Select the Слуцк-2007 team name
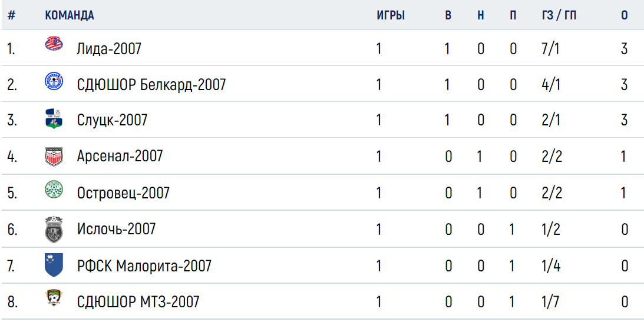The height and width of the screenshot is (322, 644). [112, 119]
